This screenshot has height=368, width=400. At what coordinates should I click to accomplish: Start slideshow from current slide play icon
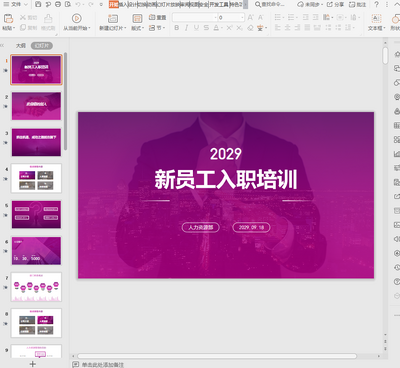pyautogui.click(x=76, y=18)
